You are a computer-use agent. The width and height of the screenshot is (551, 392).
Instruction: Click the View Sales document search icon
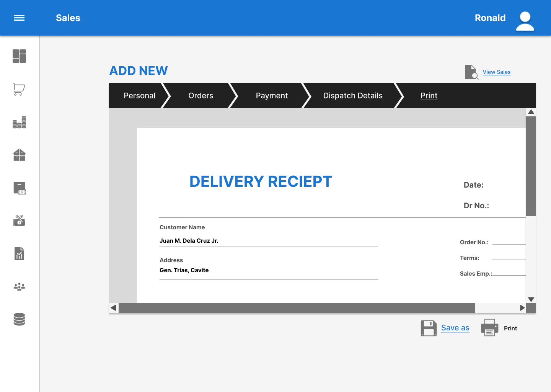click(x=471, y=72)
